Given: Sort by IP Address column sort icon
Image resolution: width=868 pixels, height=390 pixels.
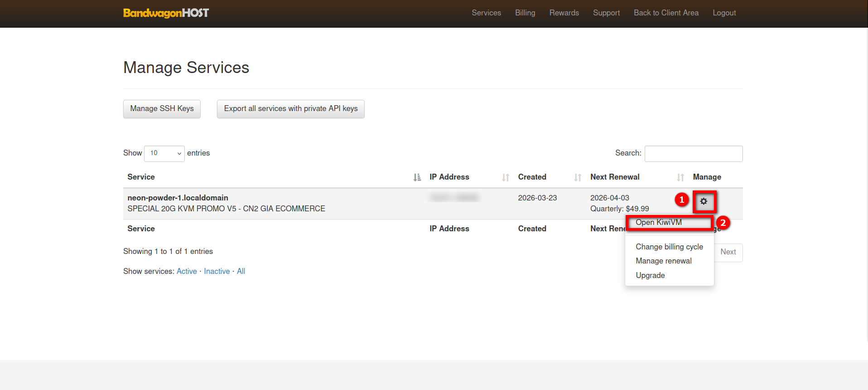Looking at the screenshot, I should [506, 177].
